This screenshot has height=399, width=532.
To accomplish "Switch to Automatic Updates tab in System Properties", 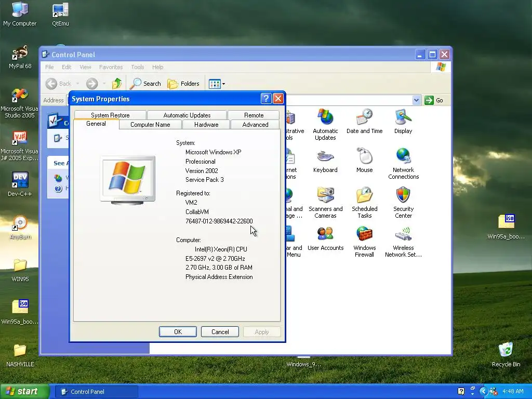I will (x=187, y=115).
